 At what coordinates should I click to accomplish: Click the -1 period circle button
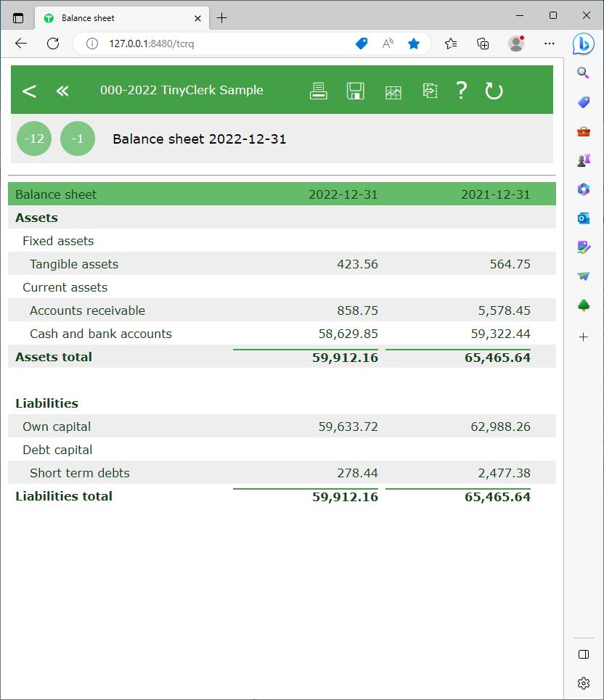(x=78, y=139)
